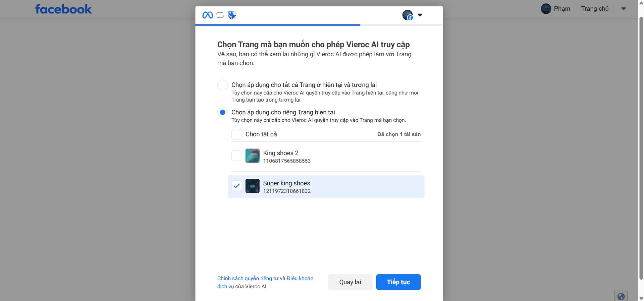644x301 pixels.
Task: Click the globe icon at bottom right
Action: [621, 296]
